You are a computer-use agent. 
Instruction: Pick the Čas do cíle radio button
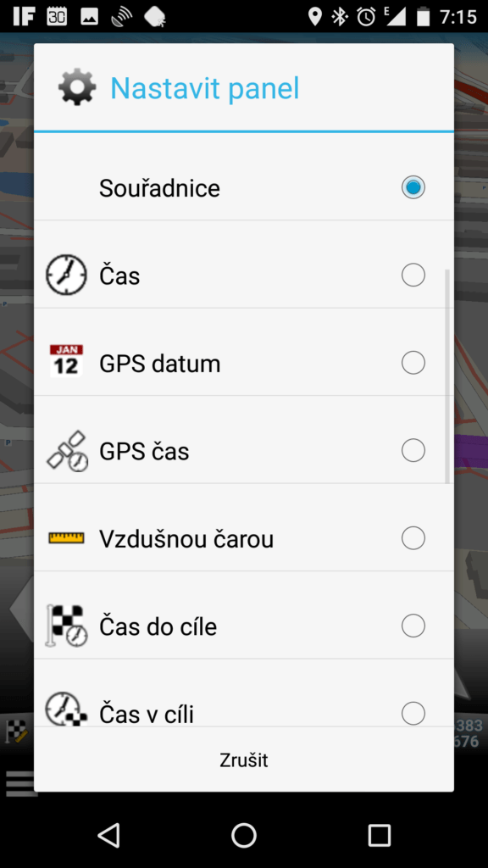tap(413, 626)
